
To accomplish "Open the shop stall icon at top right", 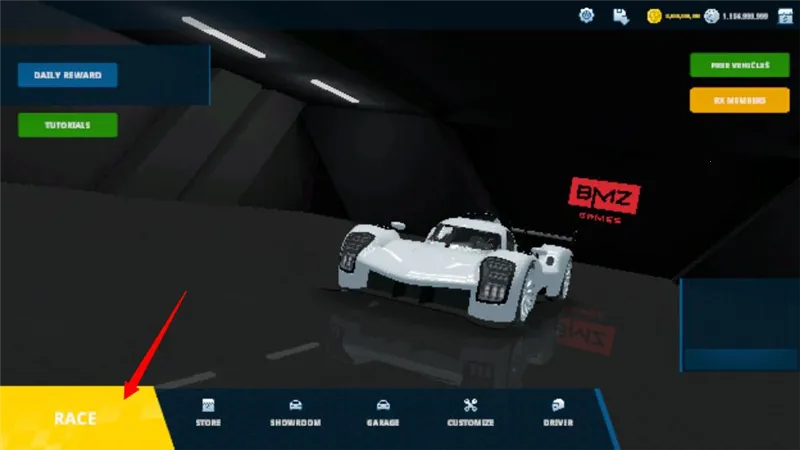I will (785, 15).
